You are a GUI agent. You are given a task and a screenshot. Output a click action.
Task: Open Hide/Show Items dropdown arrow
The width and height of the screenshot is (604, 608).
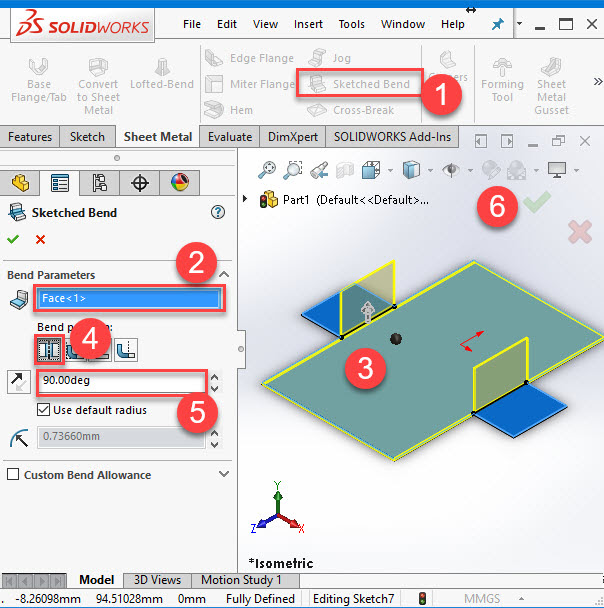tap(470, 170)
